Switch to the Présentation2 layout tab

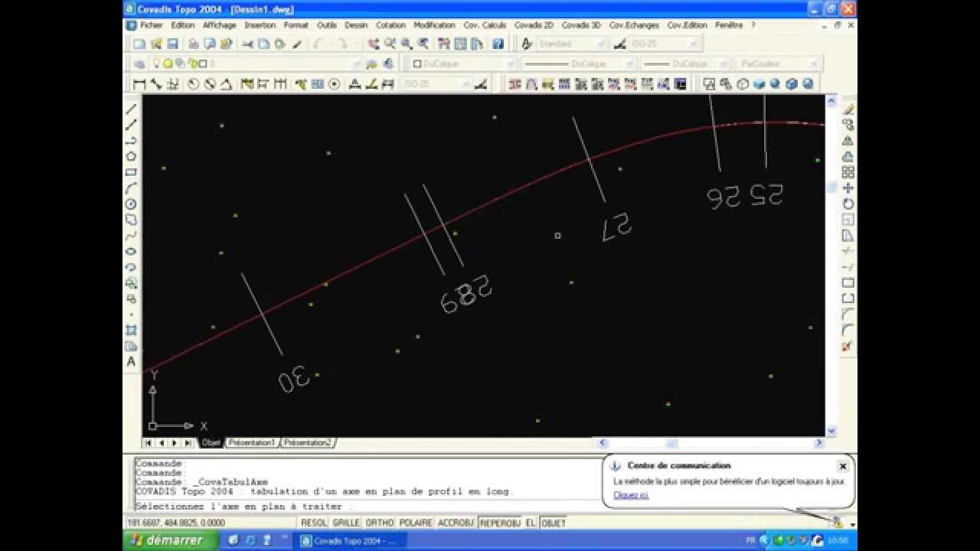point(308,442)
